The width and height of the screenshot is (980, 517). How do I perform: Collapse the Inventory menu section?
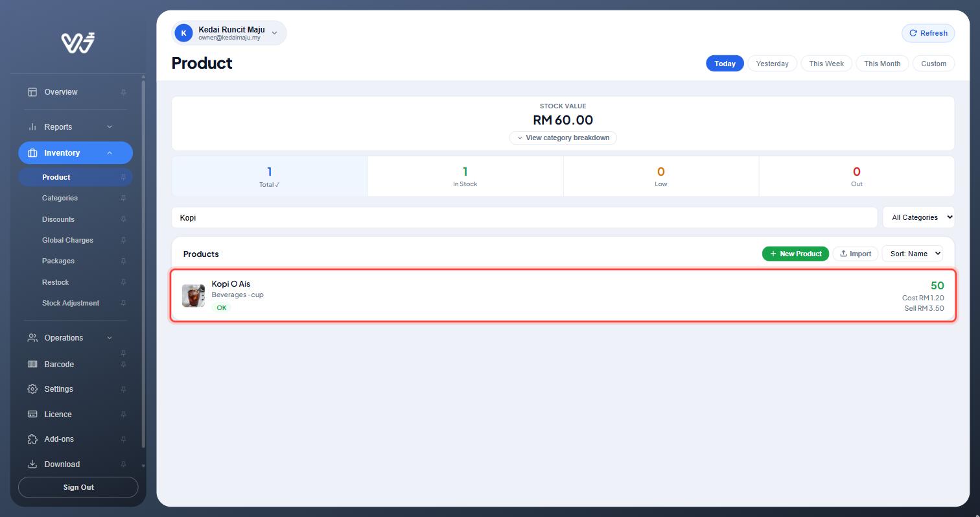[75, 153]
